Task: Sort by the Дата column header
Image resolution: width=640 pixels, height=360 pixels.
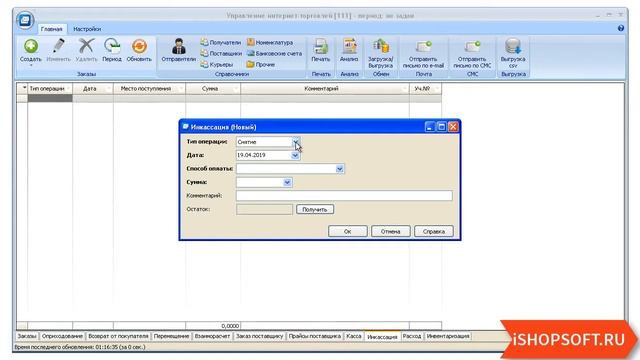Action: pyautogui.click(x=93, y=89)
